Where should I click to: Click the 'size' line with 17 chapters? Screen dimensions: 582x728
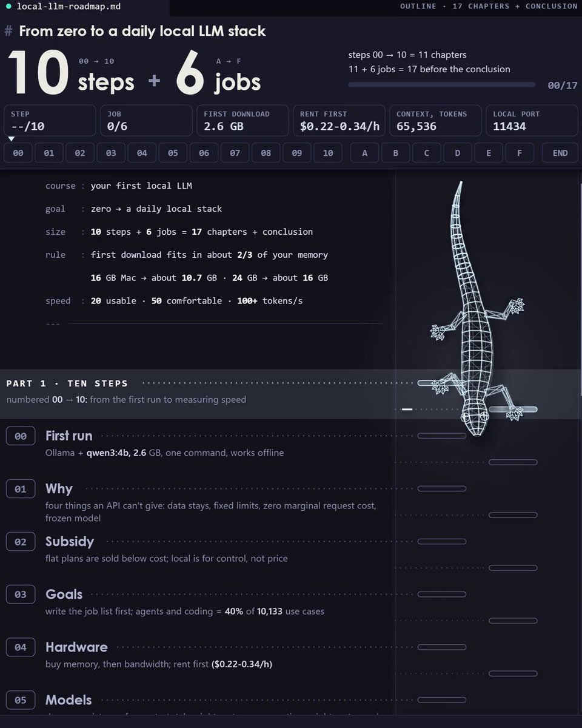pos(179,232)
